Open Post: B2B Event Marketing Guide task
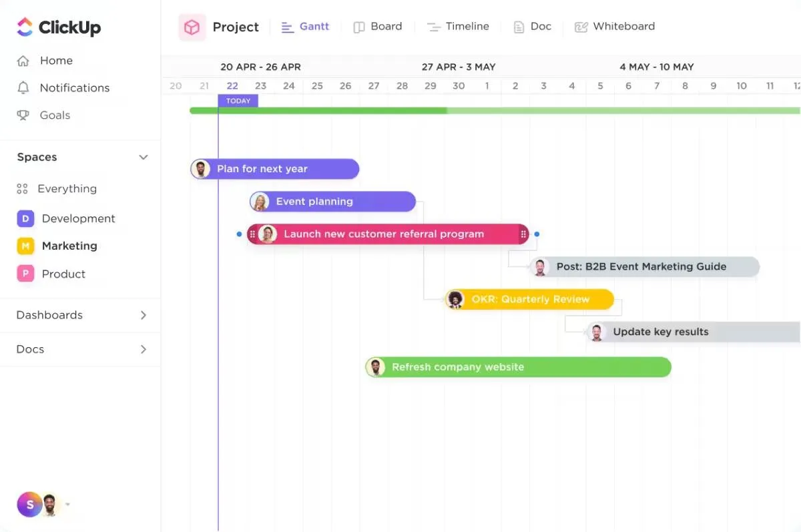Viewport: 801px width, 532px height. [645, 267]
